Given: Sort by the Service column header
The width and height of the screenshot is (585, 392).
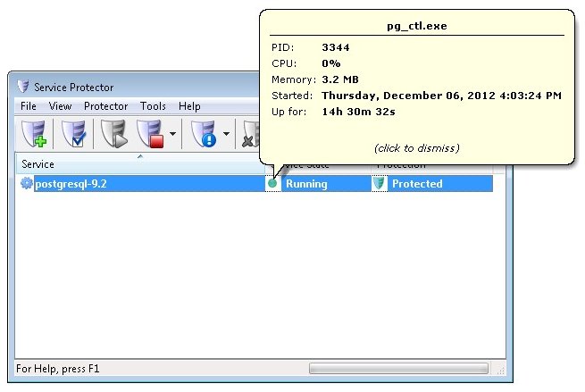Looking at the screenshot, I should (140, 163).
